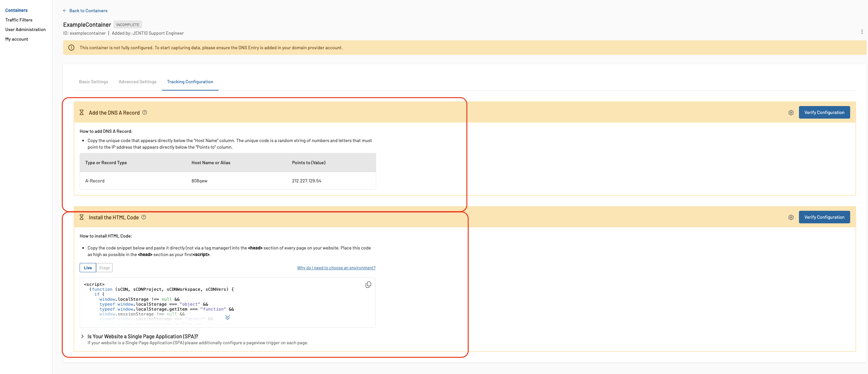Switch to the Basic Settings tab
The width and height of the screenshot is (868, 374).
93,82
